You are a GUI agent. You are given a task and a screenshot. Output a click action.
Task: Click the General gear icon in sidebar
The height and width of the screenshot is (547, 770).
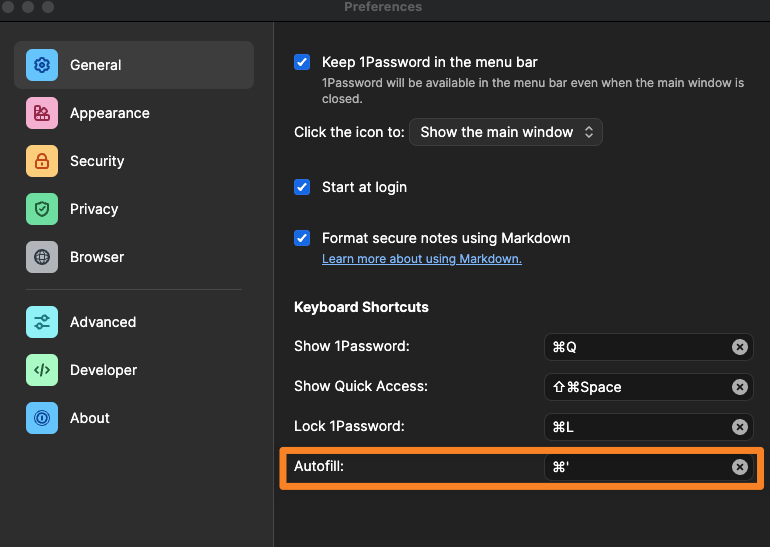pyautogui.click(x=42, y=65)
